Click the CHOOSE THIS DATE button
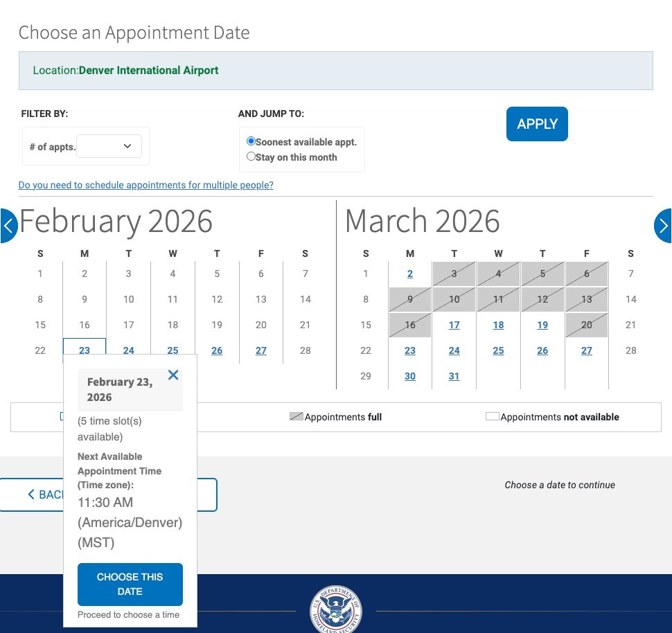This screenshot has width=672, height=633. [x=130, y=584]
